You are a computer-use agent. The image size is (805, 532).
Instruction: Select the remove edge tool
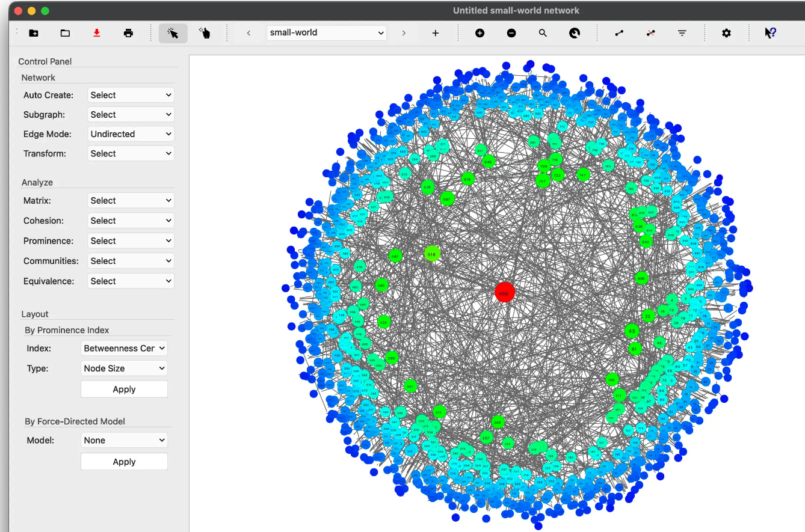(x=650, y=33)
